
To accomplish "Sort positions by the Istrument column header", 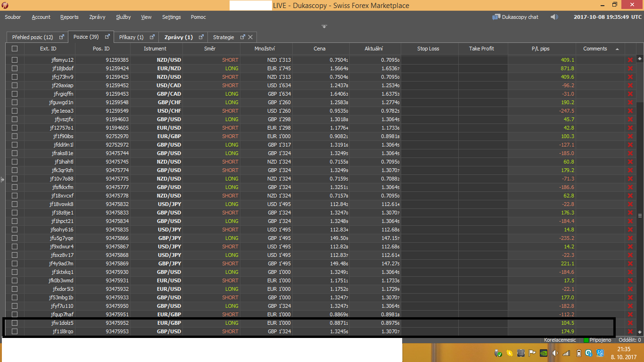I will tap(156, 49).
